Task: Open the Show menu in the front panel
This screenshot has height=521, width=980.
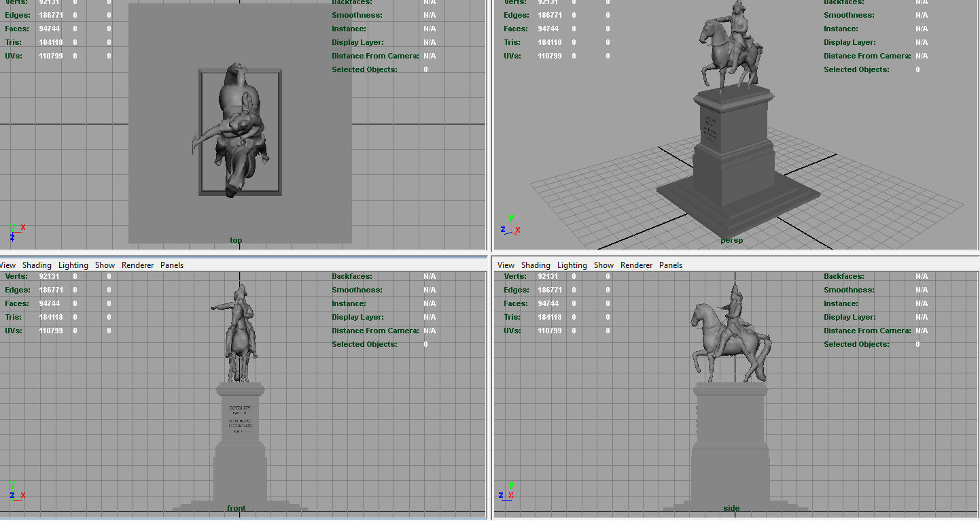Action: point(105,265)
